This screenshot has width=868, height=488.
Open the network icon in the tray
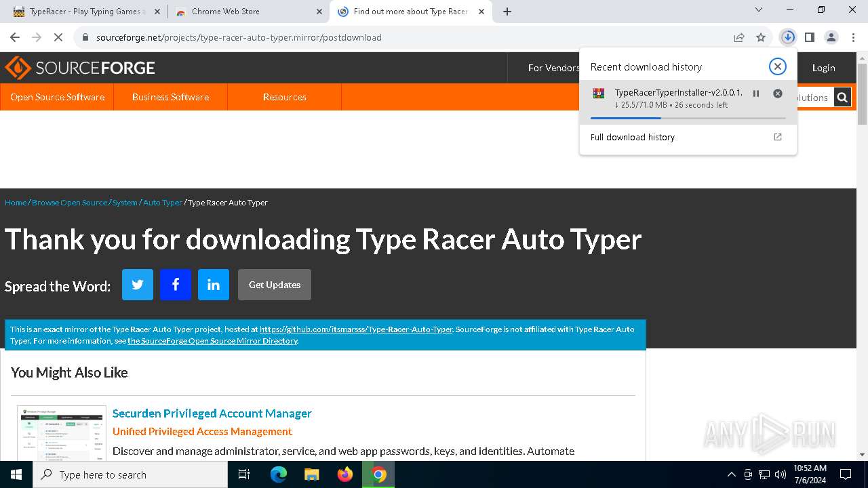764,474
